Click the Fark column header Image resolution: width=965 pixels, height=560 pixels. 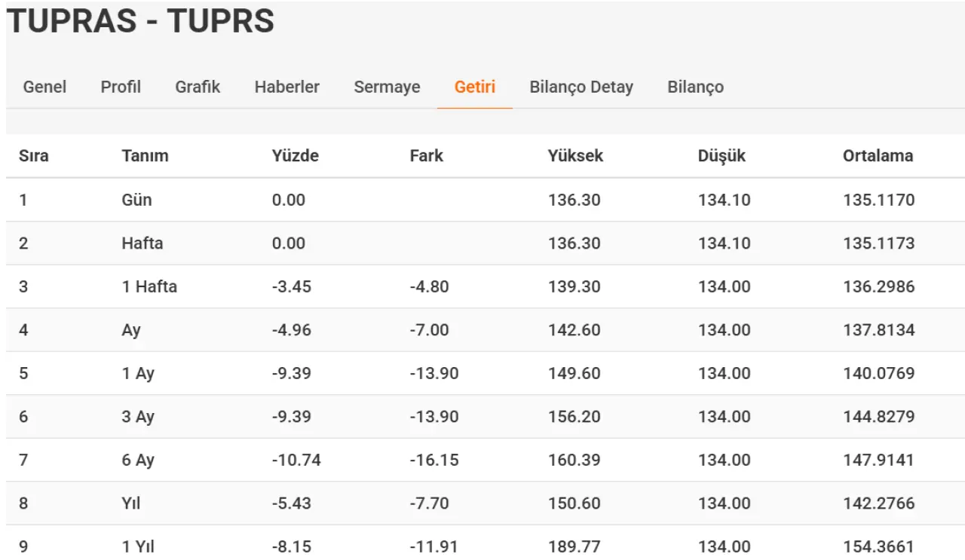[x=427, y=156]
